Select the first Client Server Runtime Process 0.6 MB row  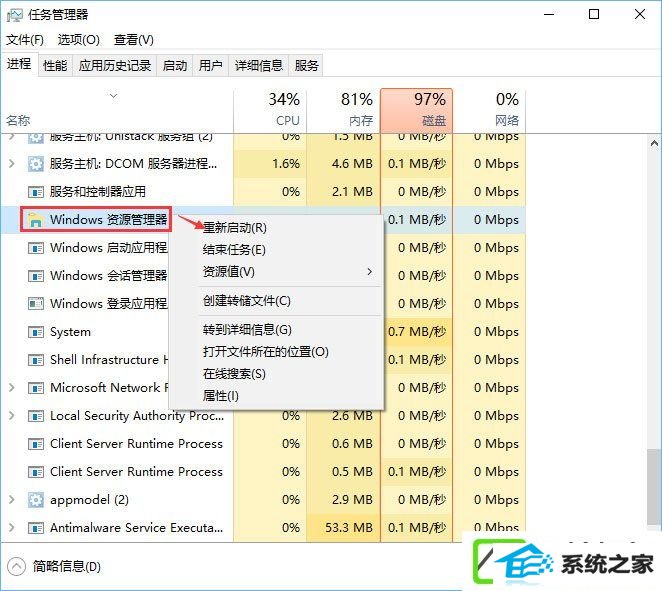[263, 444]
